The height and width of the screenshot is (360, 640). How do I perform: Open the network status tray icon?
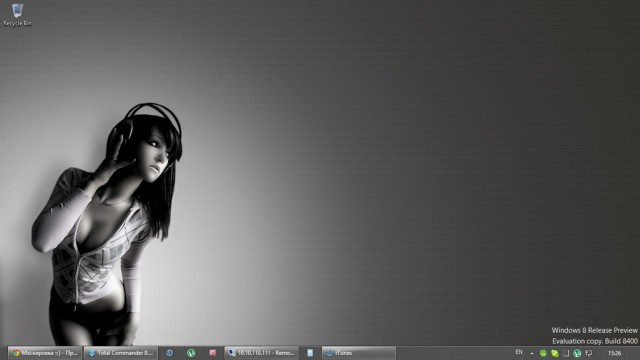click(589, 353)
